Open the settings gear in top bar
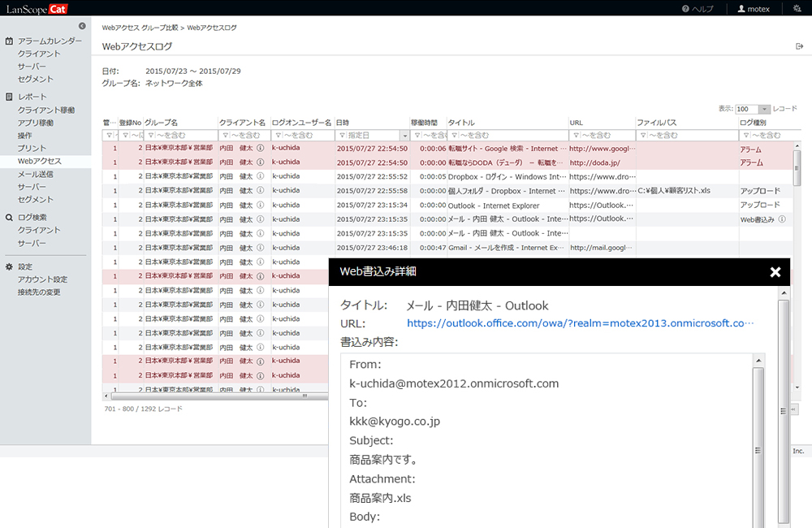 pyautogui.click(x=797, y=8)
